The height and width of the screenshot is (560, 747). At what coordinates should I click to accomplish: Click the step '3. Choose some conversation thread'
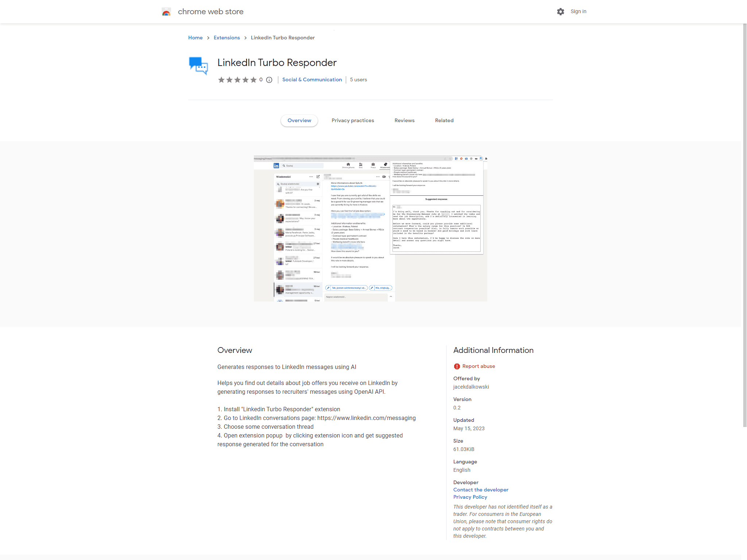(x=266, y=427)
